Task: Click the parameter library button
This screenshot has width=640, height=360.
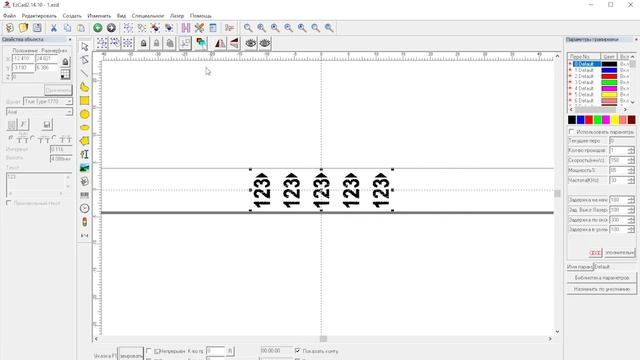Action: pos(602,278)
